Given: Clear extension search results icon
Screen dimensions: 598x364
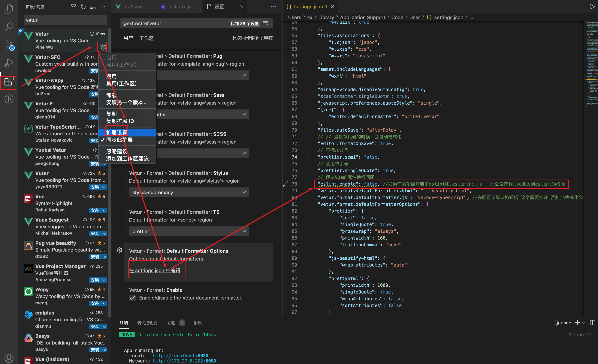Looking at the screenshot, I should tap(93, 7).
